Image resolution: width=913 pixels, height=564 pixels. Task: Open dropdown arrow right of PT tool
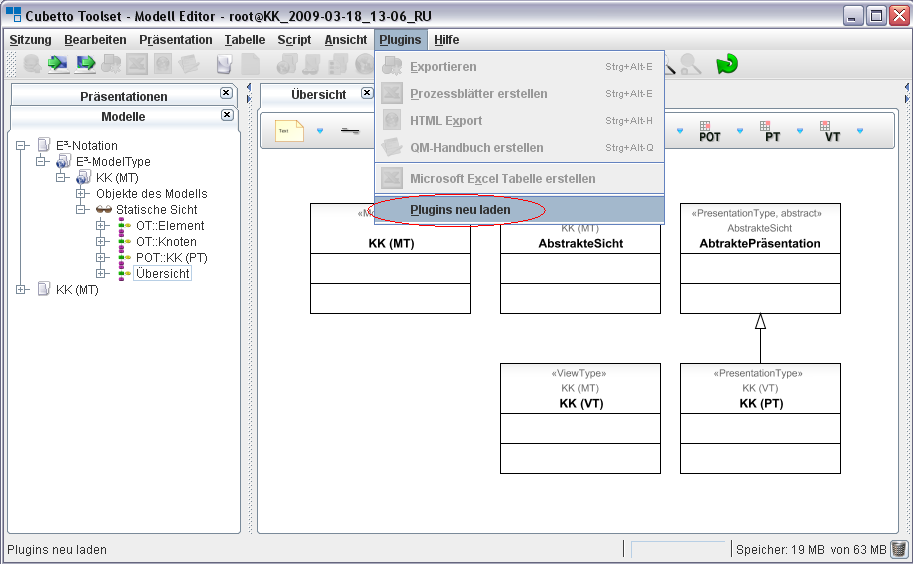799,131
